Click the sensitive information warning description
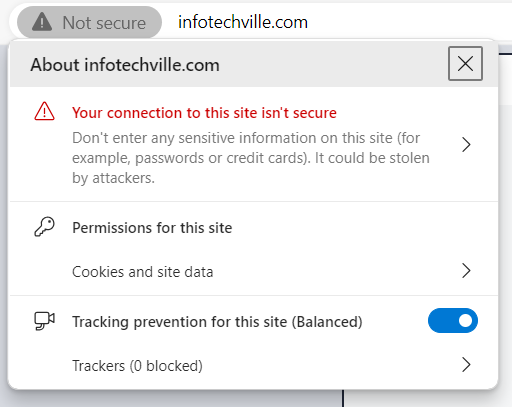Screen dimensions: 512x407 click(x=251, y=158)
